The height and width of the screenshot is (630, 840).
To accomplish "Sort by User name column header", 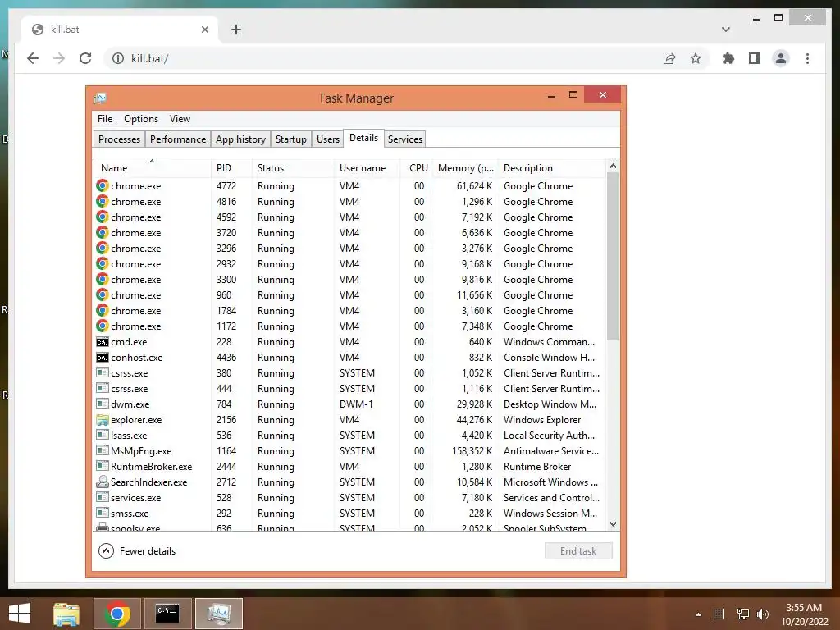I will pos(367,167).
